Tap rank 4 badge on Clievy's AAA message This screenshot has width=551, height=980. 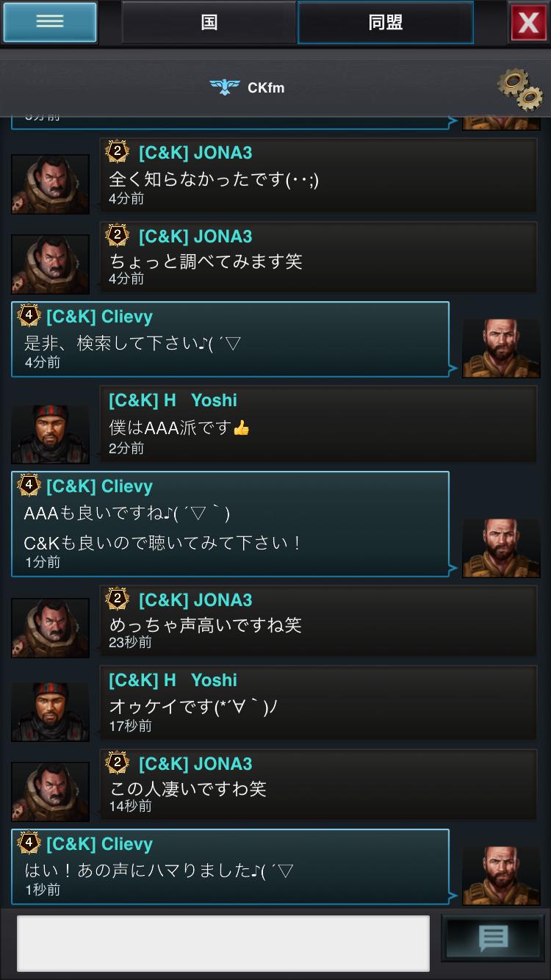29,486
